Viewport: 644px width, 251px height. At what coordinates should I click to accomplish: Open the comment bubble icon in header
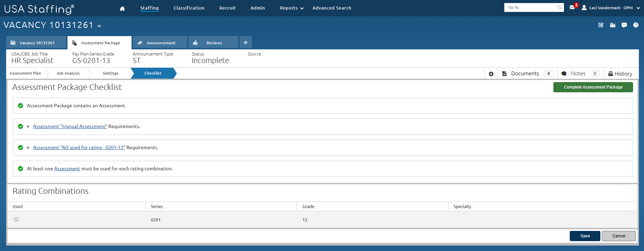point(624,25)
